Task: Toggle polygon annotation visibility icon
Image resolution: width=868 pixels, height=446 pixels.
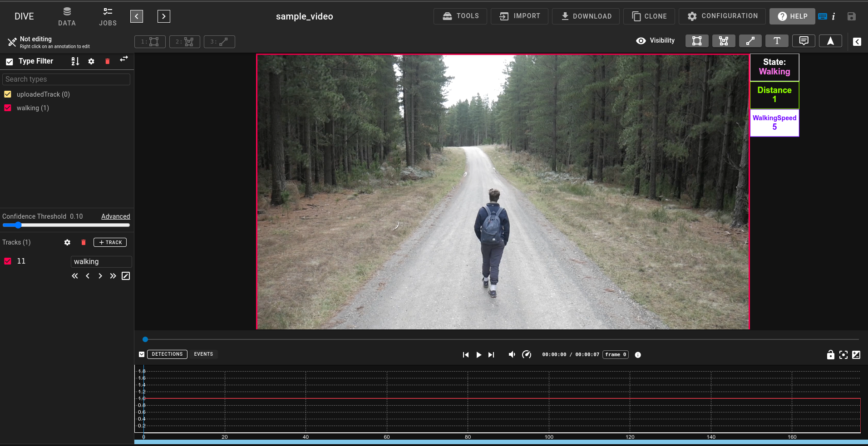Action: point(724,41)
